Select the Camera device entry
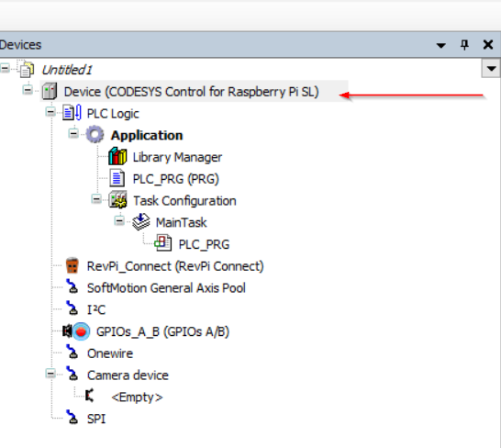The image size is (501, 448). [128, 375]
